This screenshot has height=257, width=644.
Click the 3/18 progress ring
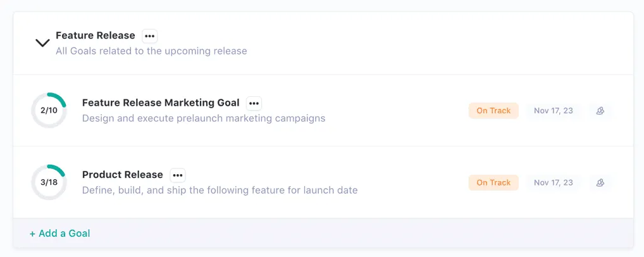click(49, 182)
